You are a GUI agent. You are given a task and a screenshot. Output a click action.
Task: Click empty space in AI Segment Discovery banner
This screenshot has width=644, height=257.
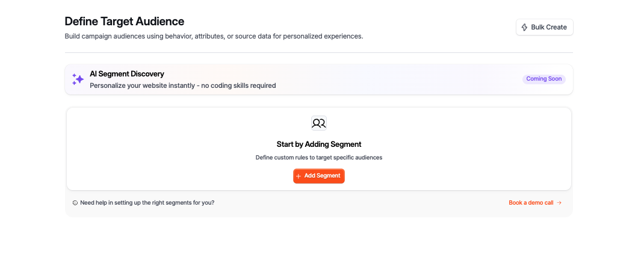(391, 79)
